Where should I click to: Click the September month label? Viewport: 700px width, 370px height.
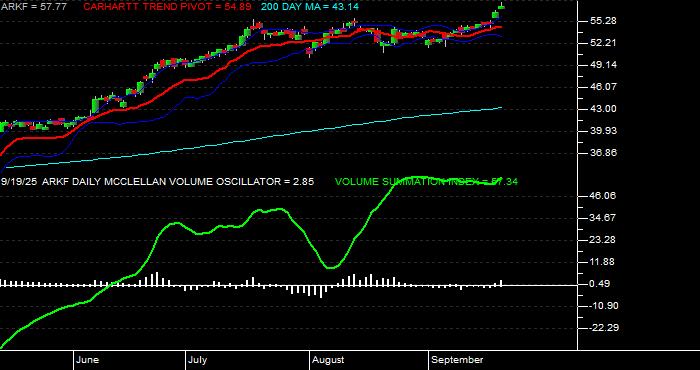pyautogui.click(x=458, y=360)
